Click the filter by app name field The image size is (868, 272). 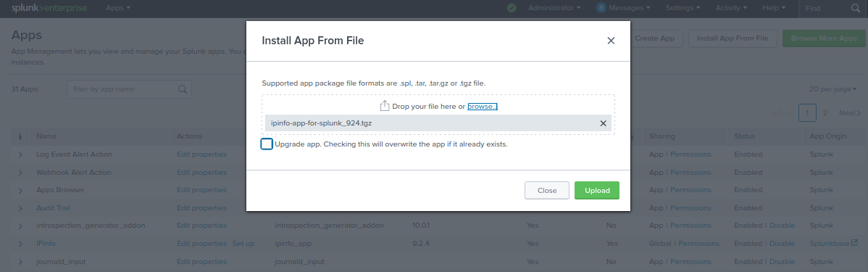(x=129, y=89)
